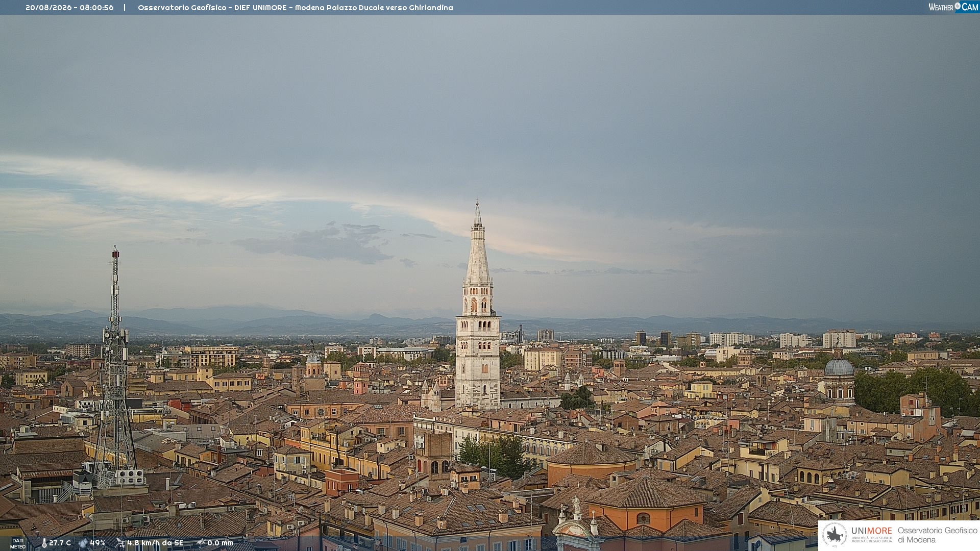Click the 0.0 mm rainfall value
Image resolution: width=980 pixels, height=551 pixels.
[220, 543]
